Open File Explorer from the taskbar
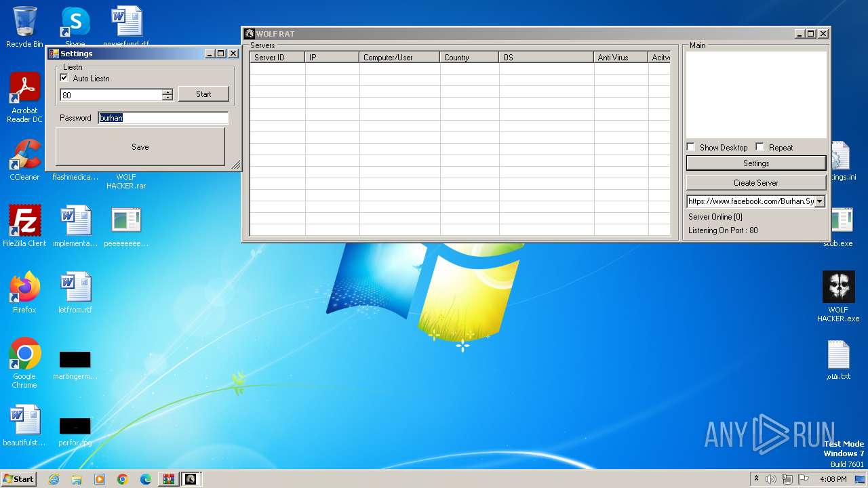The height and width of the screenshot is (488, 868). pos(77,479)
